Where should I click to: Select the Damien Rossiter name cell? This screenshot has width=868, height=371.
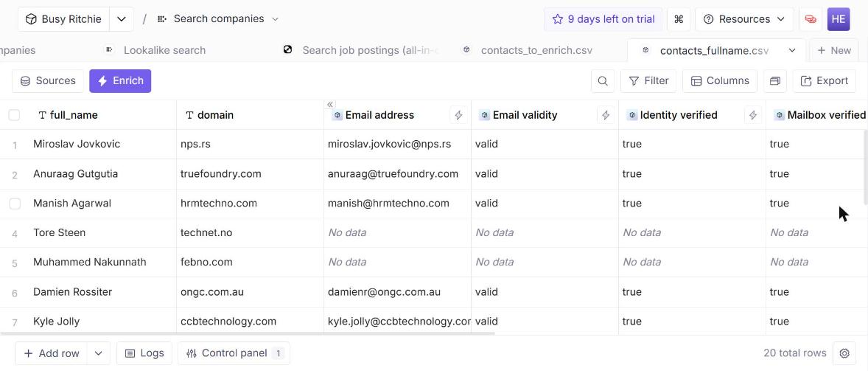[x=103, y=292]
